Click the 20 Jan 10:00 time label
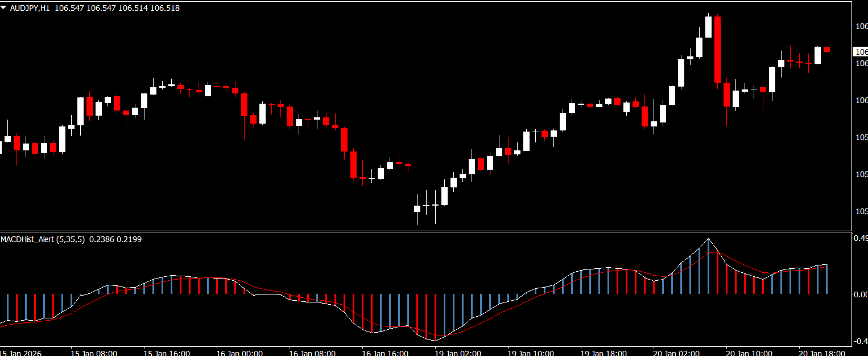The height and width of the screenshot is (356, 868). 749,353
